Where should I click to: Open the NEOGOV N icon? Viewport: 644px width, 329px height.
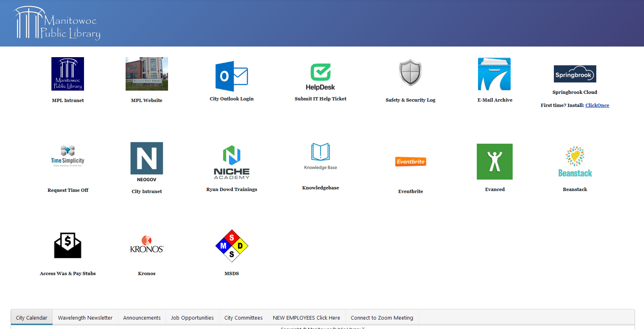[x=147, y=162]
